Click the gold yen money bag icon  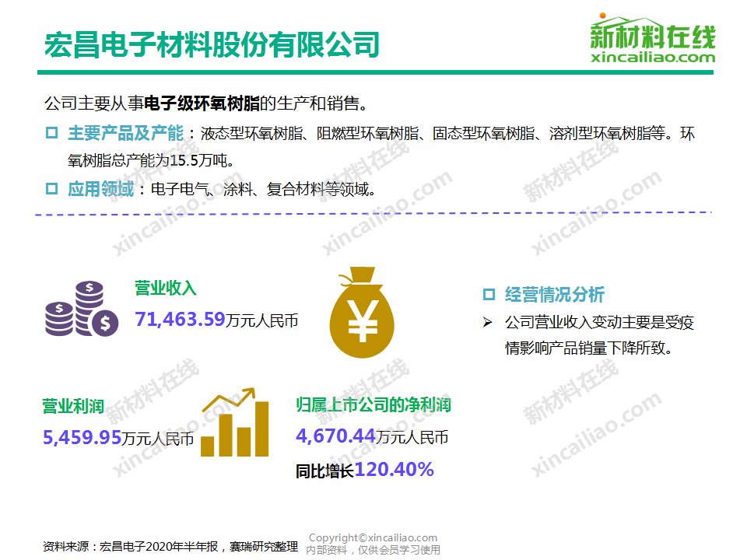[362, 313]
